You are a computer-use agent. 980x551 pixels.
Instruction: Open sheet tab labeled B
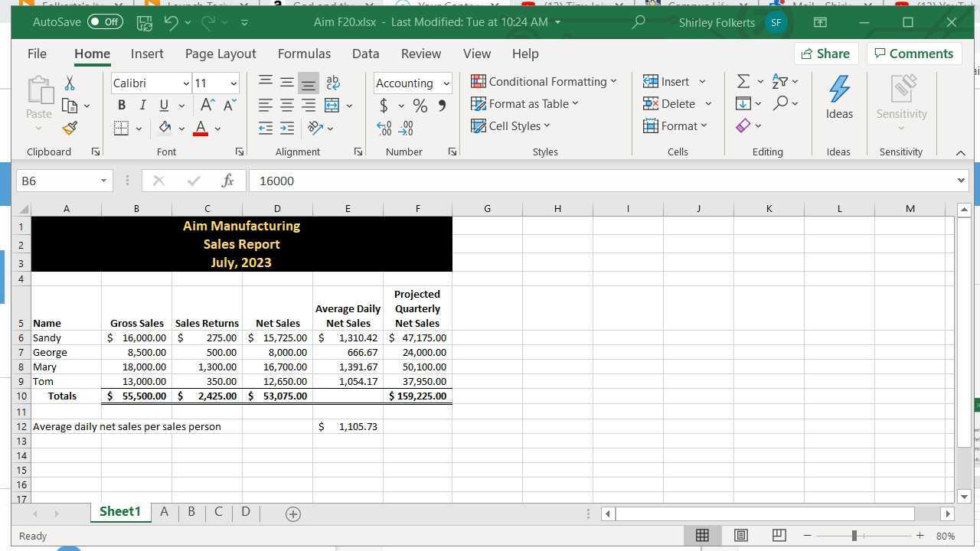point(191,511)
